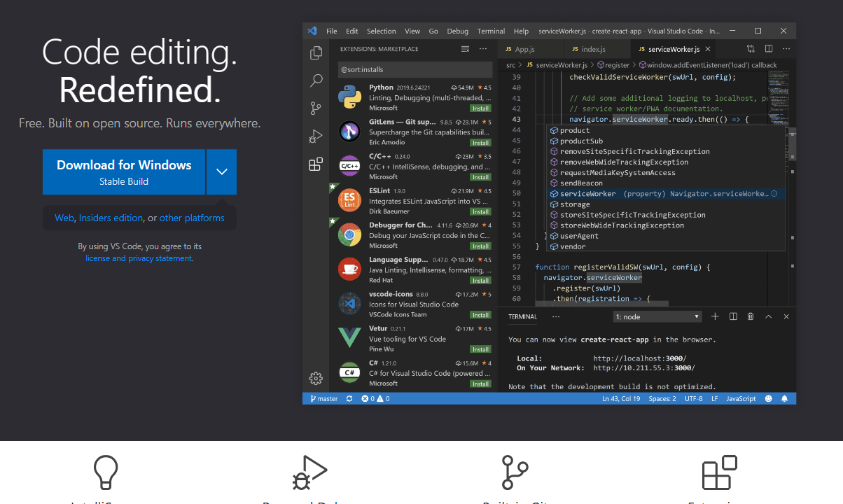843x504 pixels.
Task: Click the notifications bell in status bar
Action: point(785,398)
